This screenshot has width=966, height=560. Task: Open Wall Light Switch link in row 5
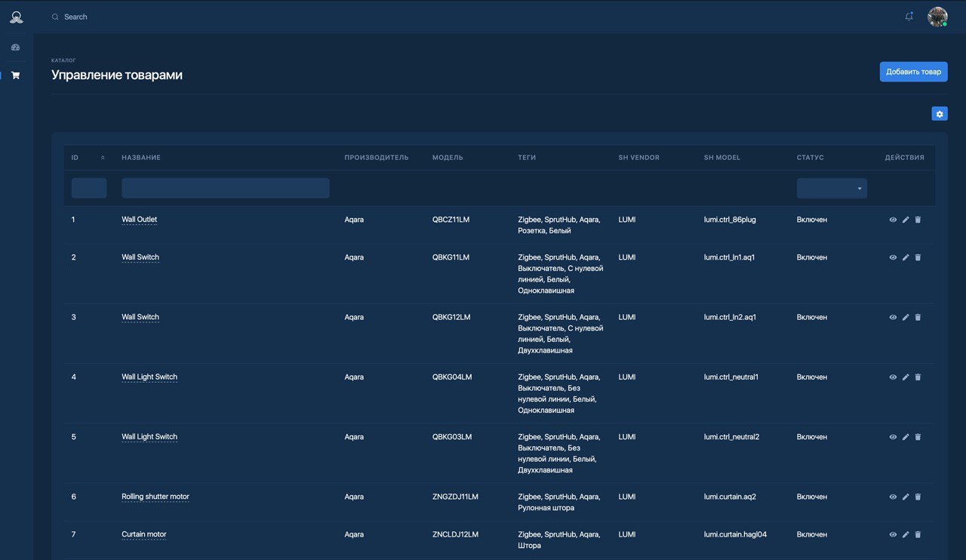click(x=149, y=437)
